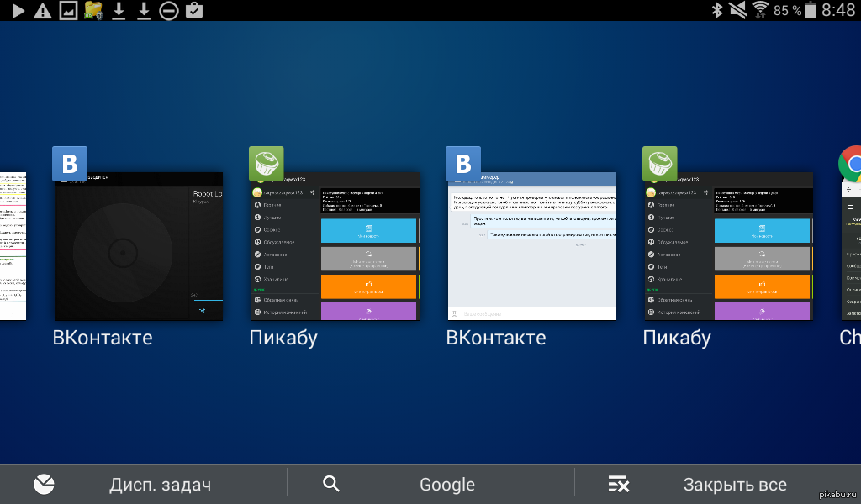The height and width of the screenshot is (504, 861).
Task: Tap the close-all list icon with X
Action: (x=618, y=485)
